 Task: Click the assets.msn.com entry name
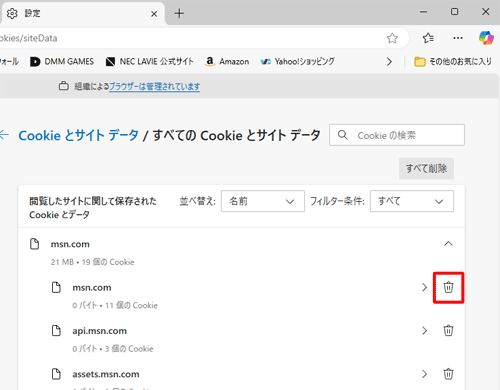click(106, 374)
